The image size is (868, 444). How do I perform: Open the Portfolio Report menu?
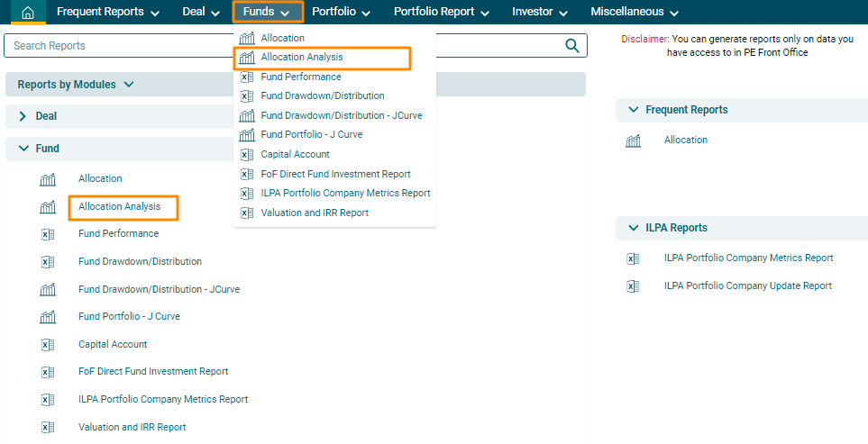[441, 13]
